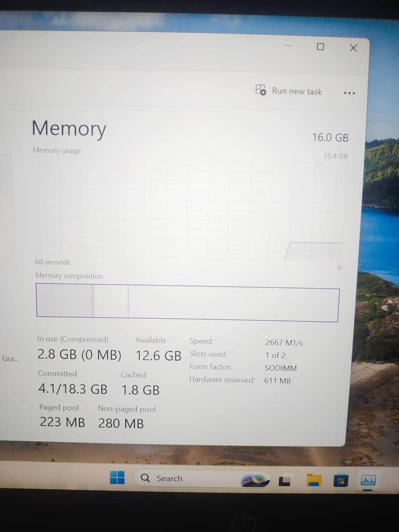399x532 pixels.
Task: Open the Windows Start menu
Action: coord(117,478)
